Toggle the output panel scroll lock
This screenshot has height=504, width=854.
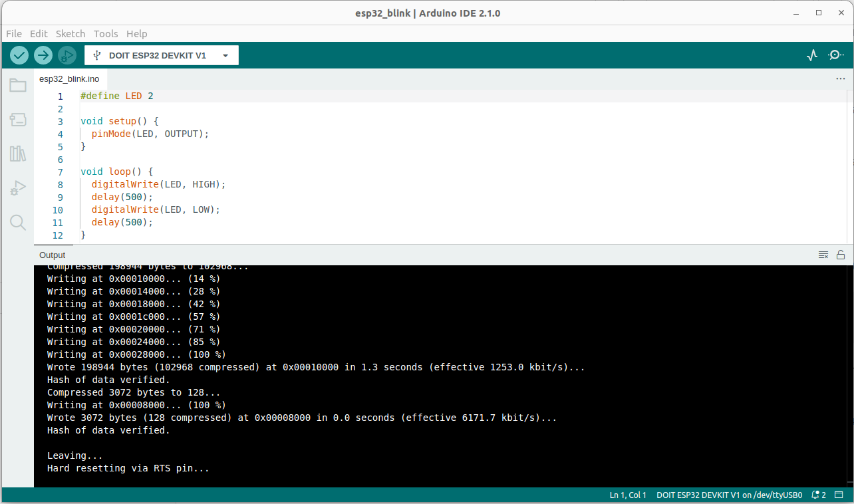[x=841, y=255]
